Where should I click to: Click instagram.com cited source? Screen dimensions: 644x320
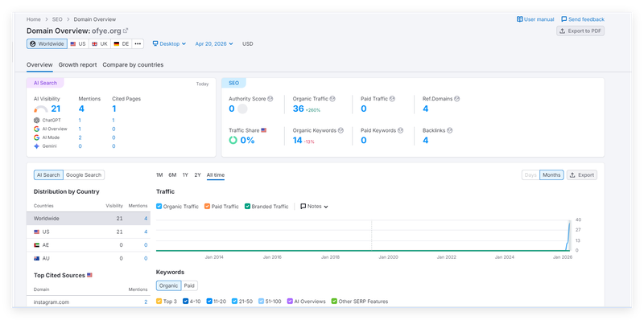point(52,302)
